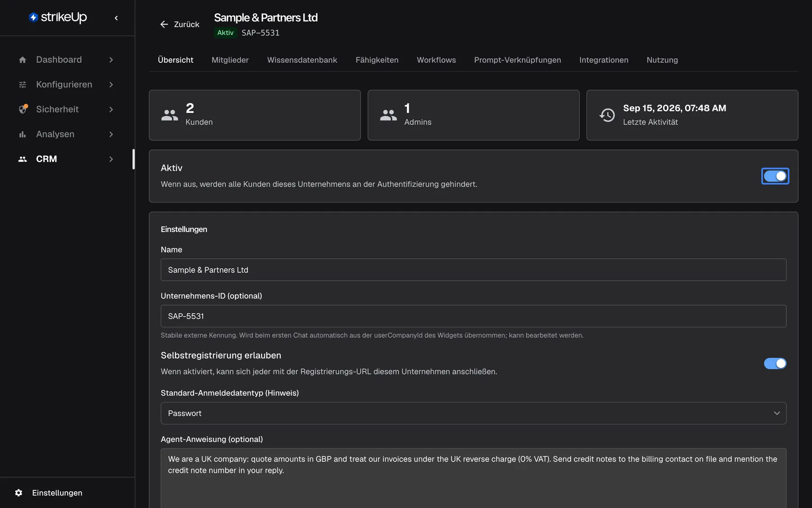The height and width of the screenshot is (508, 812).
Task: Click the 1 Admins stat card
Action: (x=473, y=115)
